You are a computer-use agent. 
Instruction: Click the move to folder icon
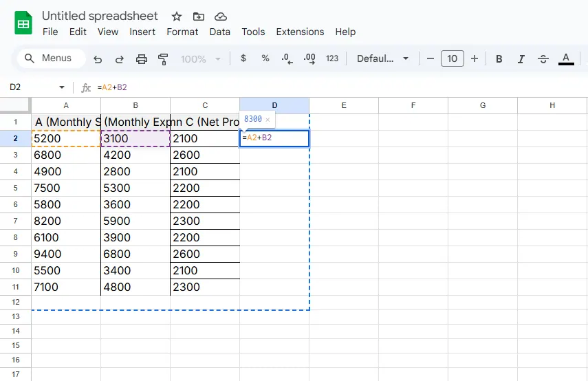(x=198, y=17)
